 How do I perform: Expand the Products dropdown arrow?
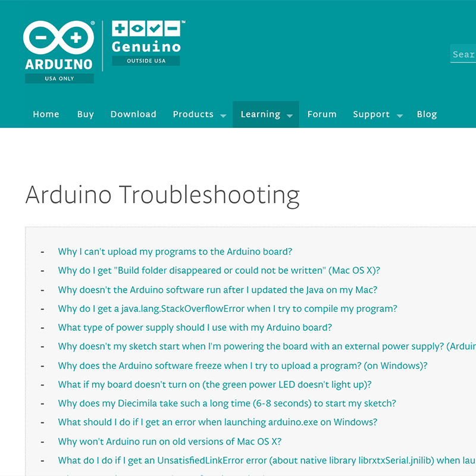pyautogui.click(x=223, y=115)
